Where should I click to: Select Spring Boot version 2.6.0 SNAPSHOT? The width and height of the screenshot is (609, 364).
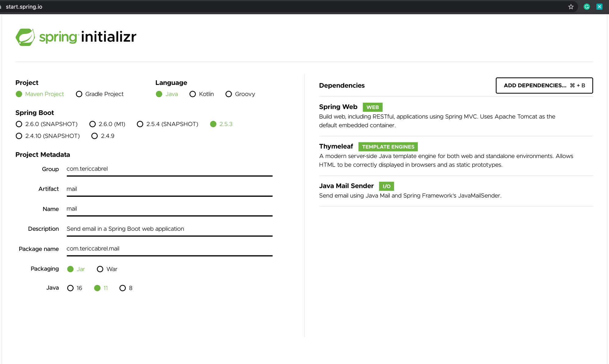click(x=19, y=124)
